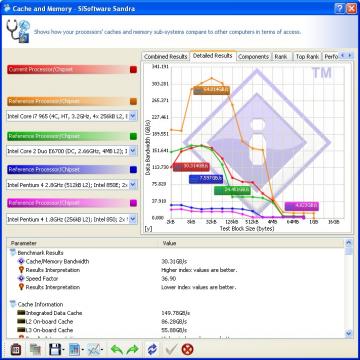Click the orange reference processor color swatch

[133, 101]
